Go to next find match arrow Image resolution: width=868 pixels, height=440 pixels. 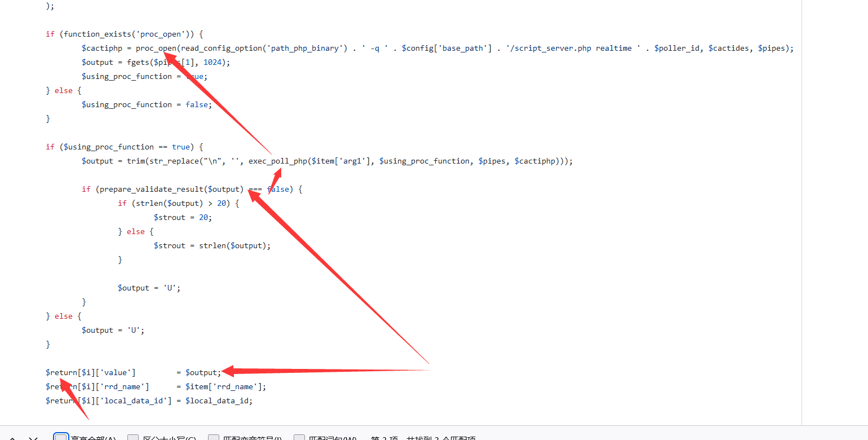tap(33, 438)
